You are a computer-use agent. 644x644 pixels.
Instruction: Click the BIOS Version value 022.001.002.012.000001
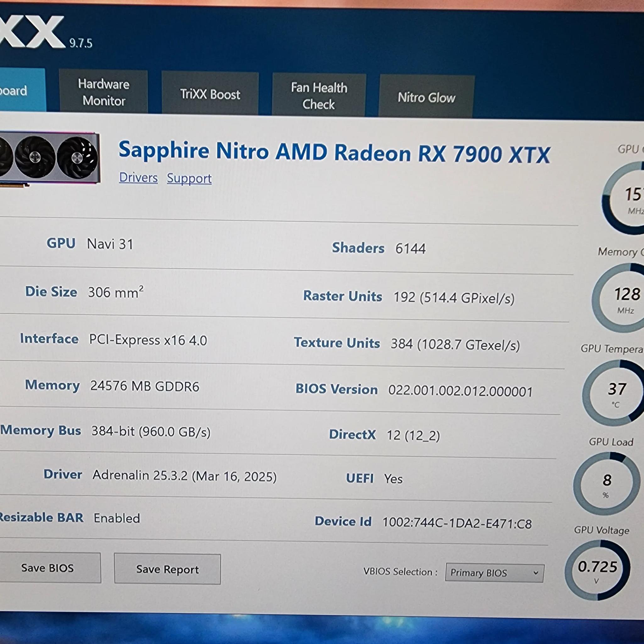(461, 391)
